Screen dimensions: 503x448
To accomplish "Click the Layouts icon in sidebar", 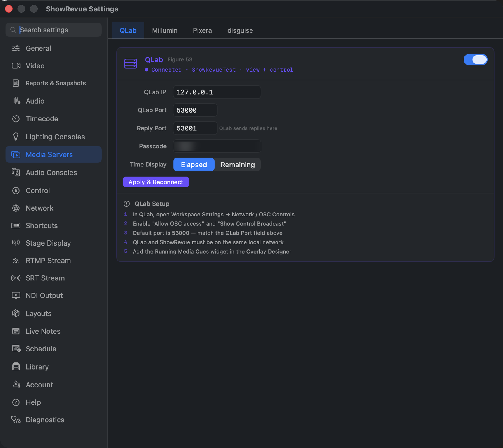I will click(16, 313).
